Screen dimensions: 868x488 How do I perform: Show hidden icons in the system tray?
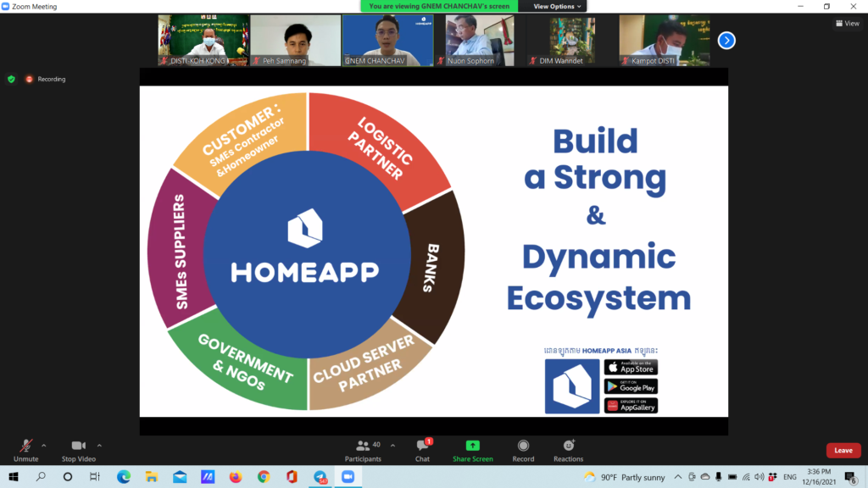click(680, 477)
